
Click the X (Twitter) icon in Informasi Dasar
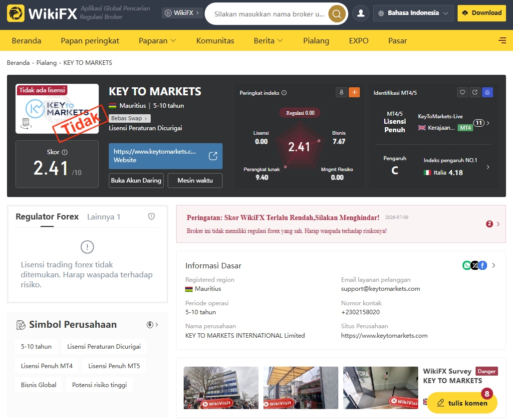pos(475,265)
